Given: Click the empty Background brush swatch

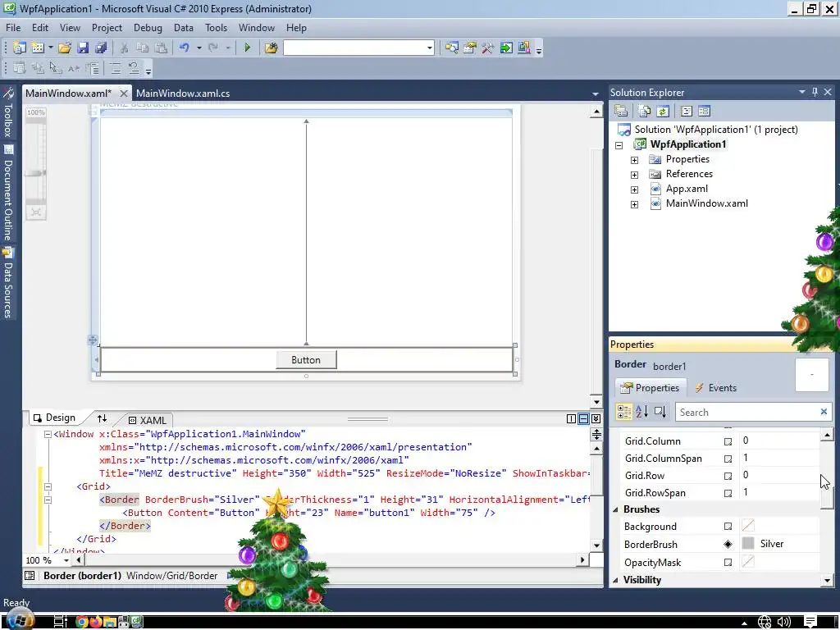Looking at the screenshot, I should [748, 526].
